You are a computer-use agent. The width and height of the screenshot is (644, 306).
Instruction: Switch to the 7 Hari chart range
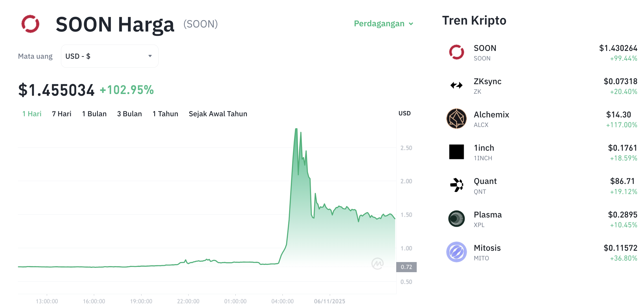point(62,114)
